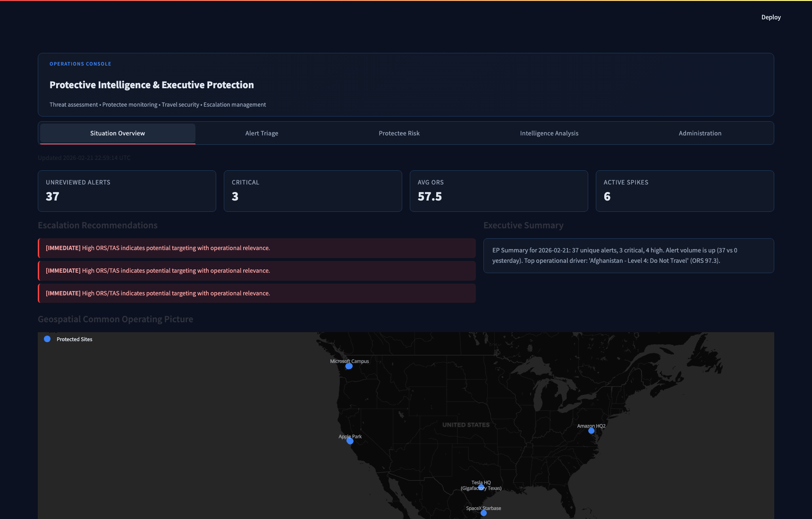This screenshot has width=812, height=519.
Task: Click the UNITED STATES map label
Action: pyautogui.click(x=466, y=425)
